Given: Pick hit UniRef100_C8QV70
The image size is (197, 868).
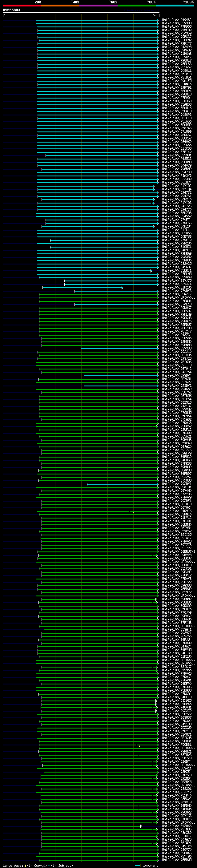Looking at the screenshot, I should pos(177,850).
